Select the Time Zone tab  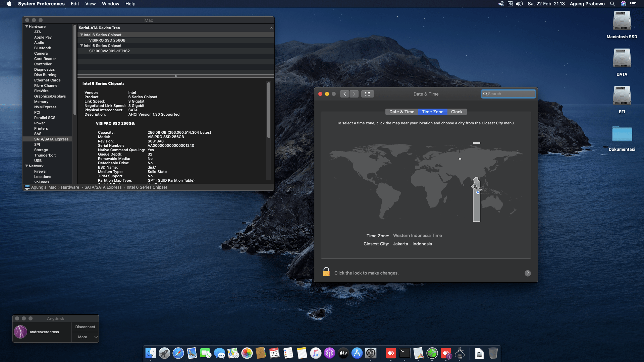click(433, 112)
